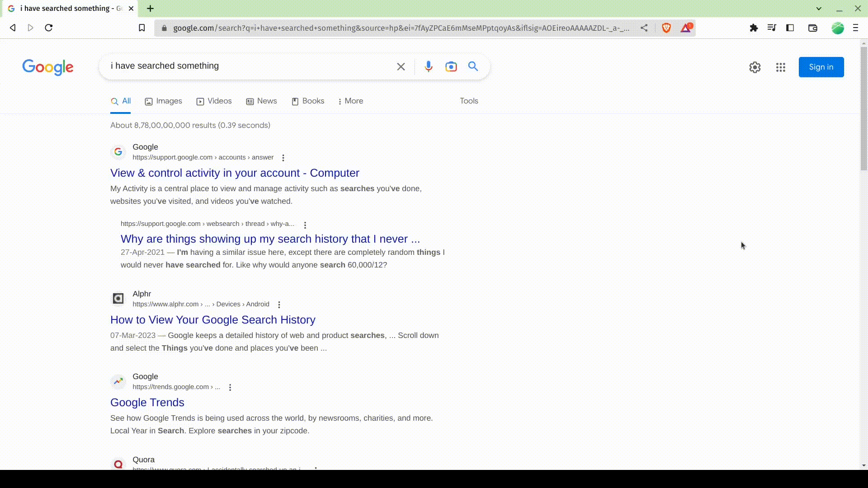868x488 pixels.
Task: Switch to Images results
Action: point(164,101)
